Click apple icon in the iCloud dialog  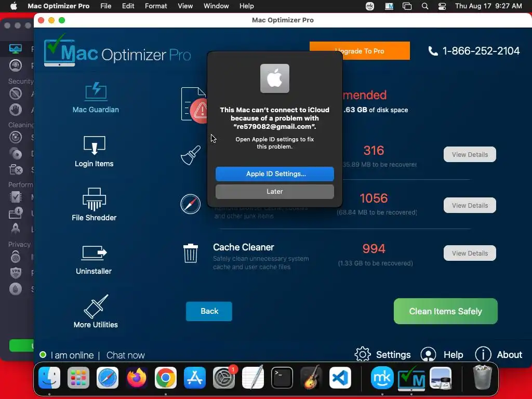tap(274, 78)
